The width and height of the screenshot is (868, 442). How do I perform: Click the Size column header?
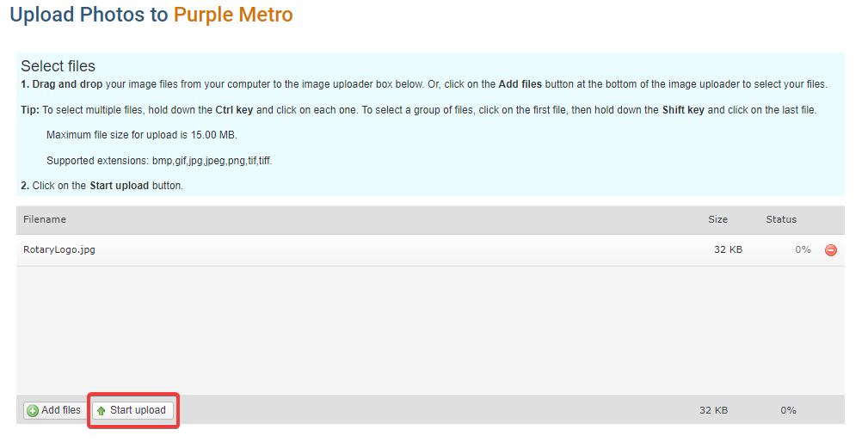[x=717, y=220]
